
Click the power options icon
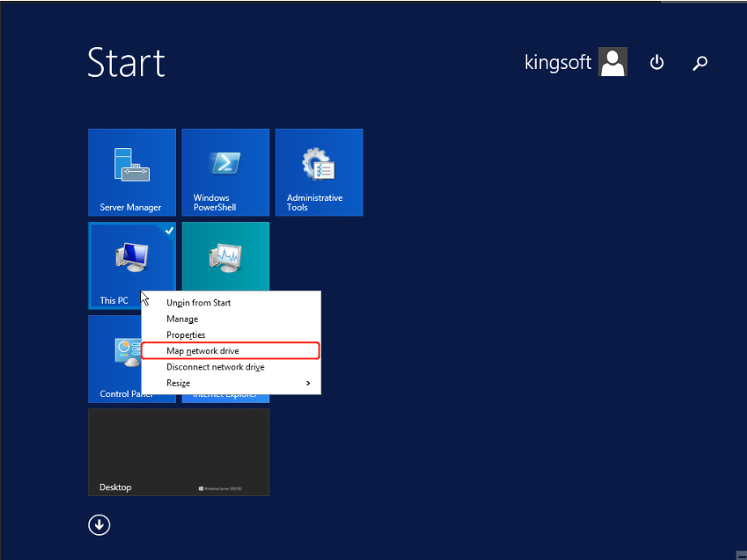click(657, 62)
